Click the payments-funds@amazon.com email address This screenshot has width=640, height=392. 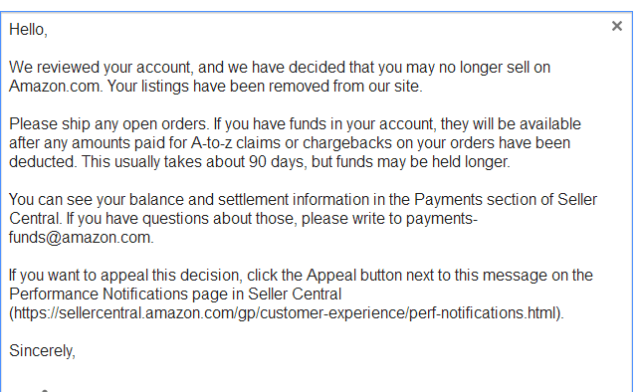click(243, 228)
